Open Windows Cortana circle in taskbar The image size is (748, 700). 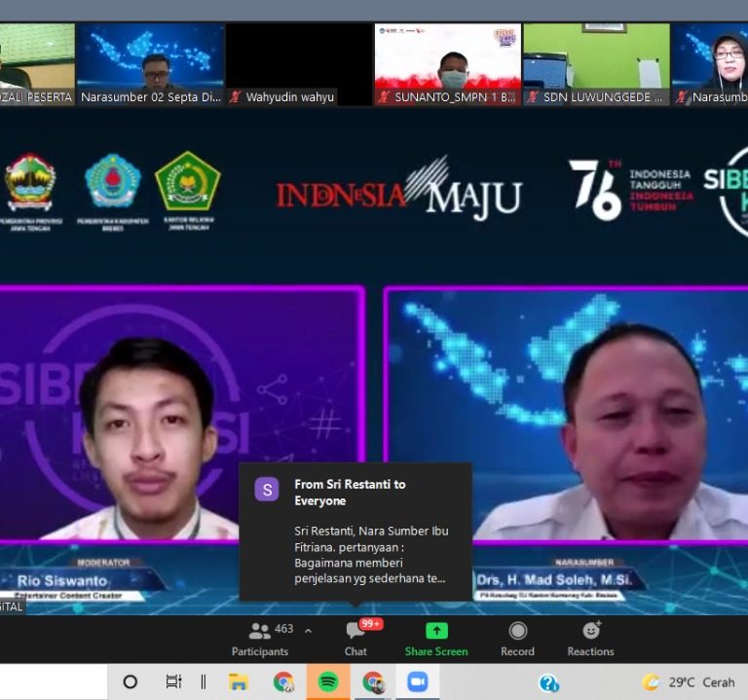pyautogui.click(x=131, y=682)
